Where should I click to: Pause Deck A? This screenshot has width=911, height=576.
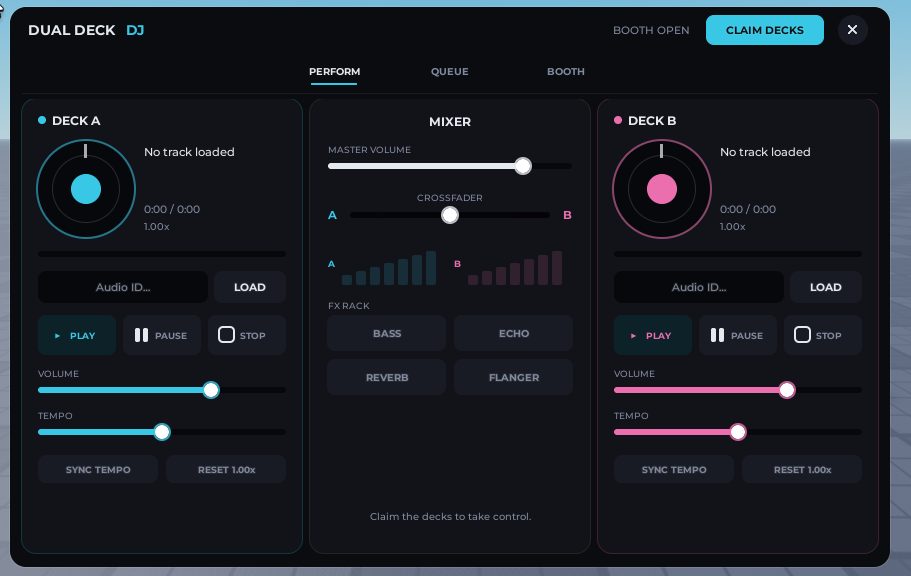click(162, 335)
